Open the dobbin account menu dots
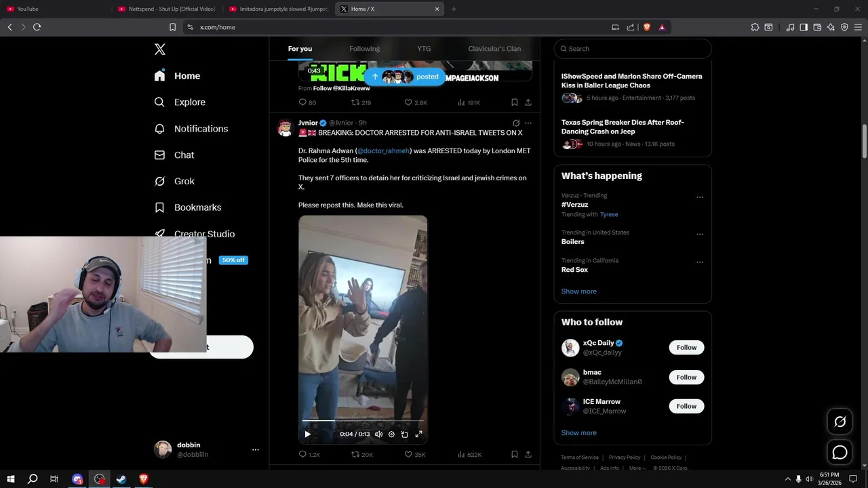The image size is (868, 488). click(x=256, y=450)
